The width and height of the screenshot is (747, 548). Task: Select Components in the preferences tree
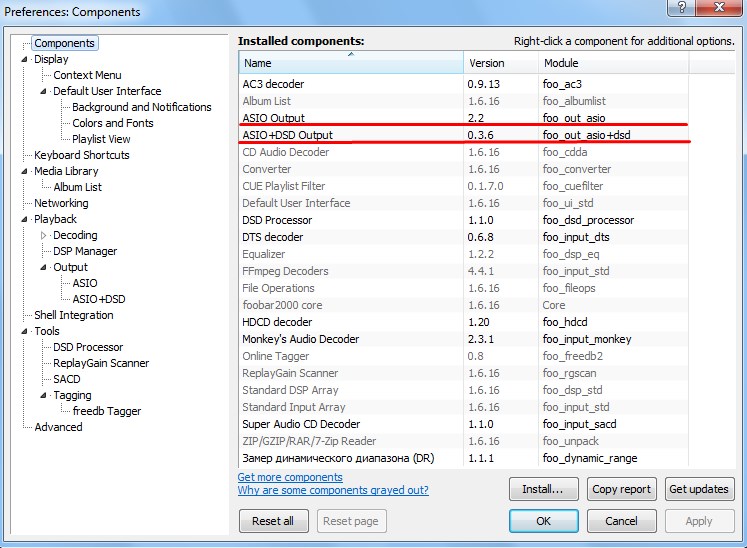64,43
